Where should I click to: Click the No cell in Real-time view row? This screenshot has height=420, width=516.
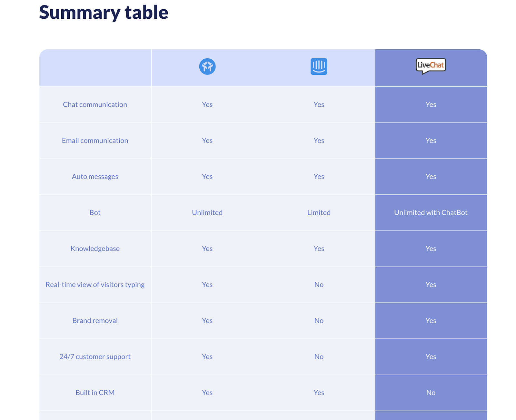(x=319, y=285)
